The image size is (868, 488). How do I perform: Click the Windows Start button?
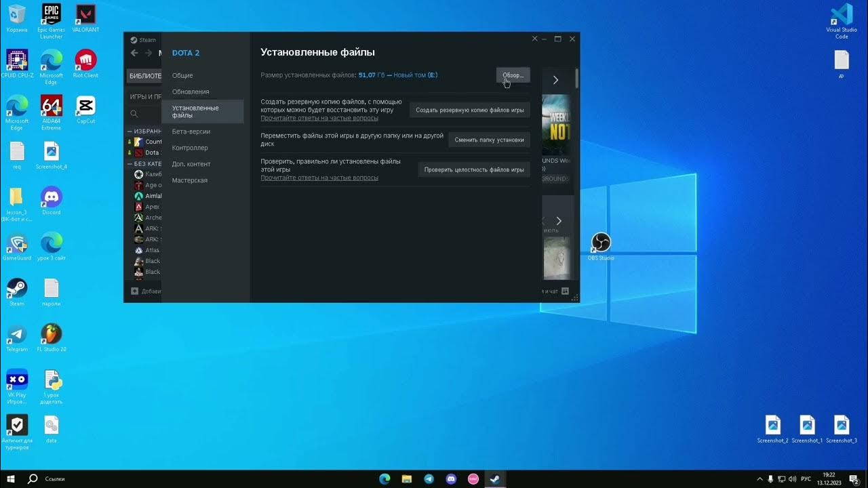click(9, 479)
